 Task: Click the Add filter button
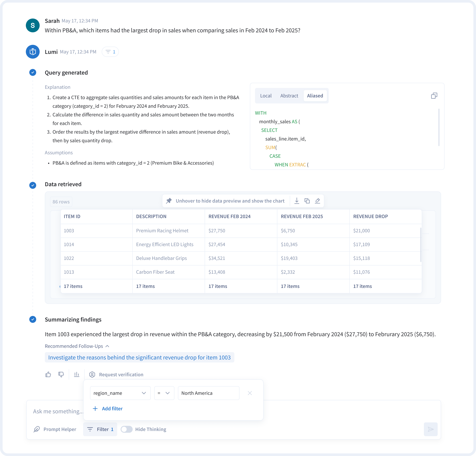click(108, 409)
